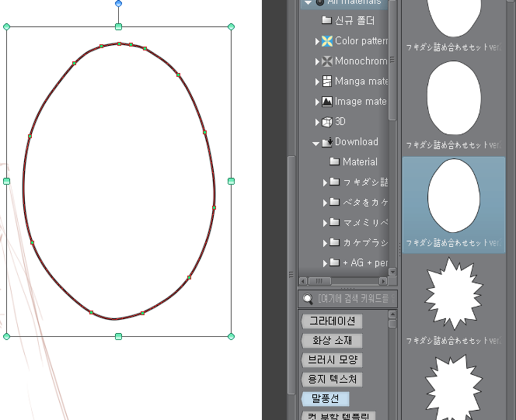Screen dimensions: 516x420
Task: Click the rotation handle above the bounding box
Action: (x=118, y=4)
